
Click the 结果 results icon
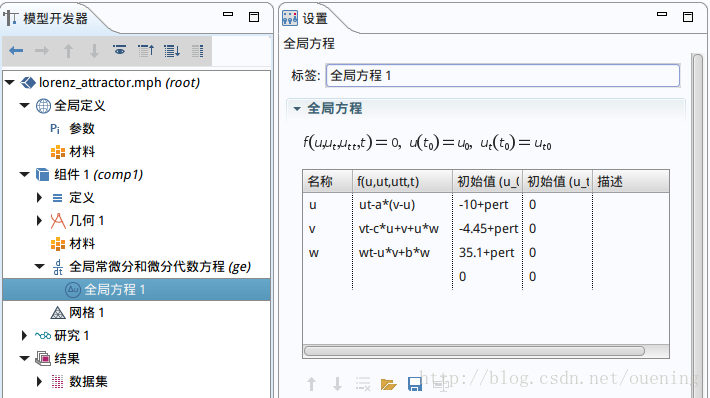(x=43, y=359)
